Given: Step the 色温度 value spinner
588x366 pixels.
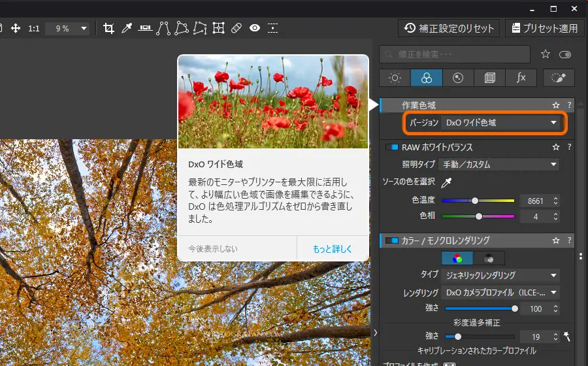Looking at the screenshot, I should [x=555, y=201].
